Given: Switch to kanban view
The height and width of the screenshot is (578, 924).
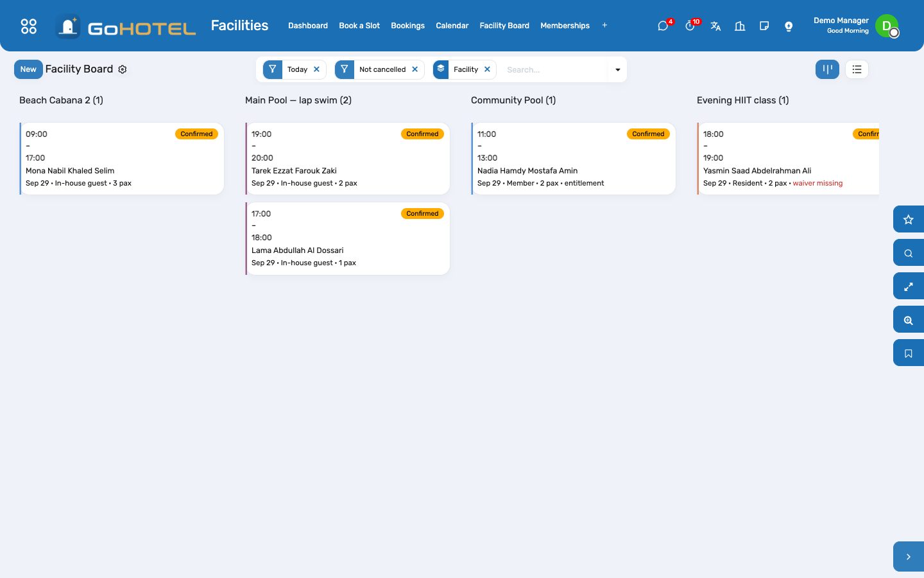Looking at the screenshot, I should [x=827, y=69].
